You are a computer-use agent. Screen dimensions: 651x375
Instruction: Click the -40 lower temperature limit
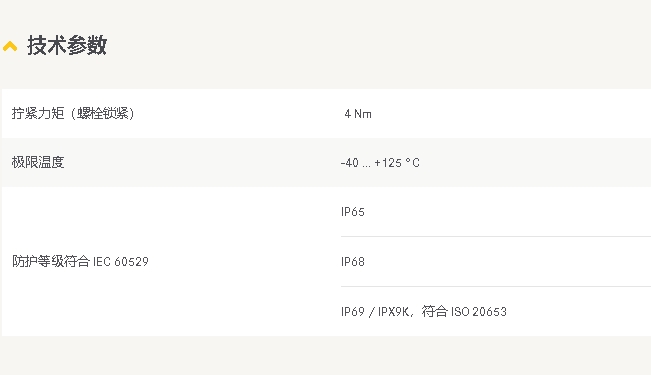coord(350,163)
